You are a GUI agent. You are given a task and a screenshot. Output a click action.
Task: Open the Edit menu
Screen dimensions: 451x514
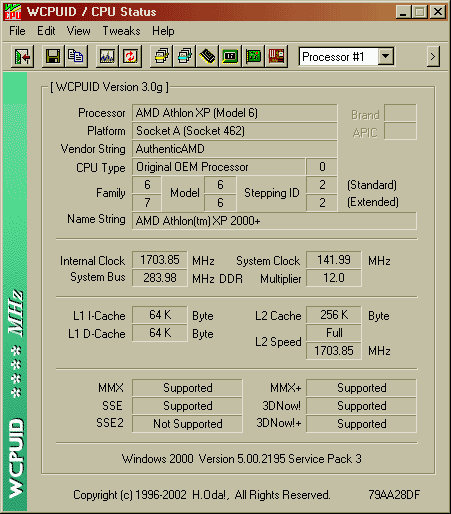click(x=46, y=31)
